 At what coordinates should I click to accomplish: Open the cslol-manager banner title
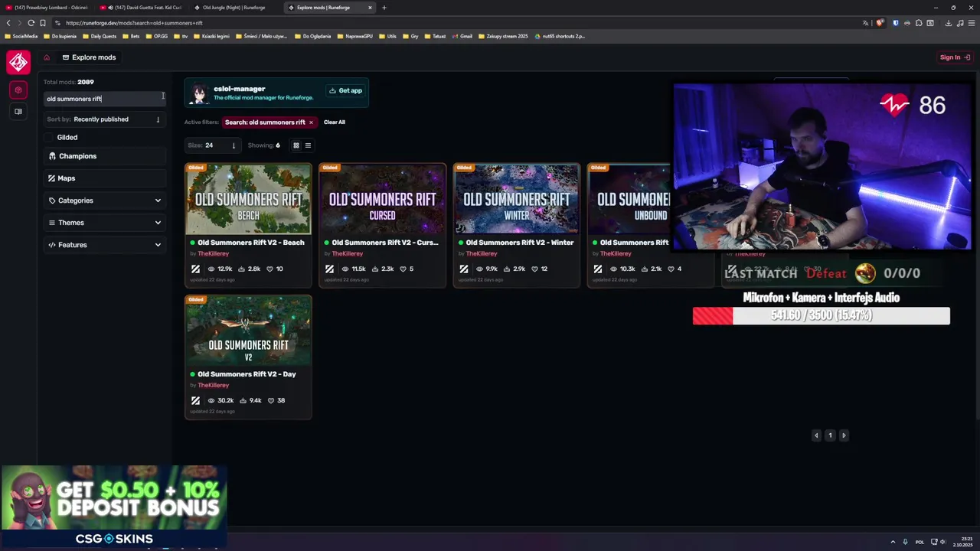click(x=239, y=89)
